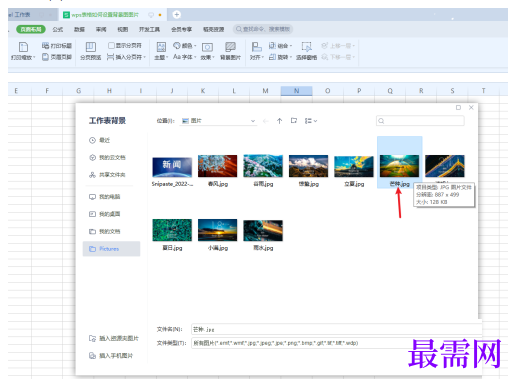
Task: Select the 小满.jpg thumbnail
Action: [x=218, y=230]
